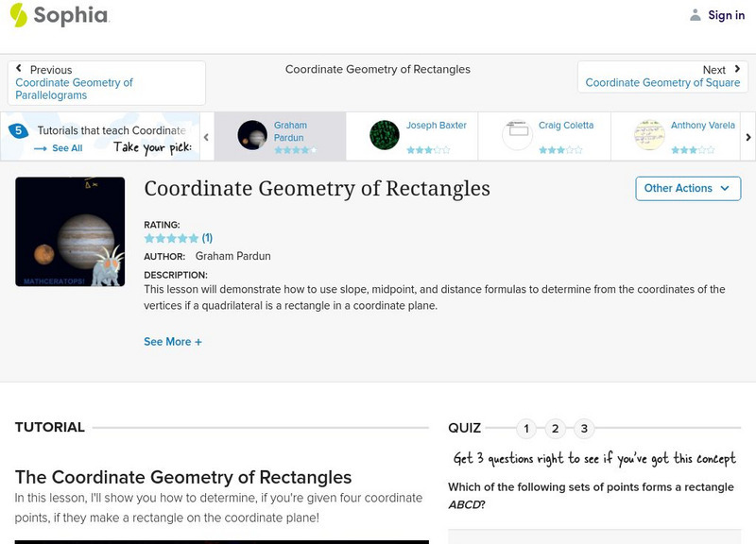The height and width of the screenshot is (544, 756).
Task: Choose Craig Coletta's tutorial thumbnail
Action: 517,135
